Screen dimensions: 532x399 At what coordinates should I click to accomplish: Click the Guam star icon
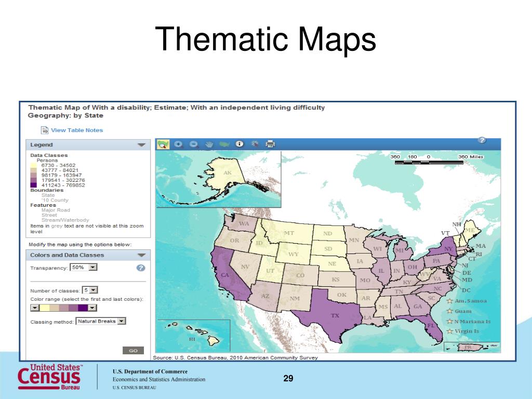450,311
